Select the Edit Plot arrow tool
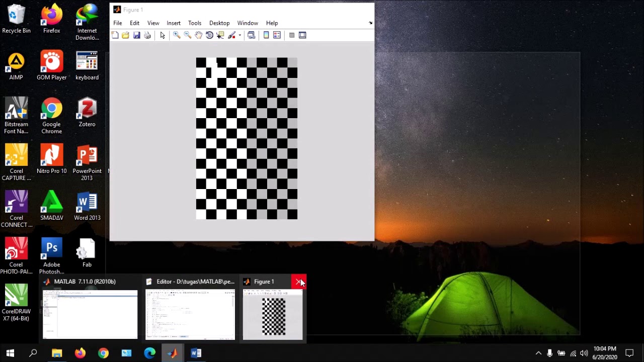Image resolution: width=644 pixels, height=362 pixels. (x=163, y=35)
